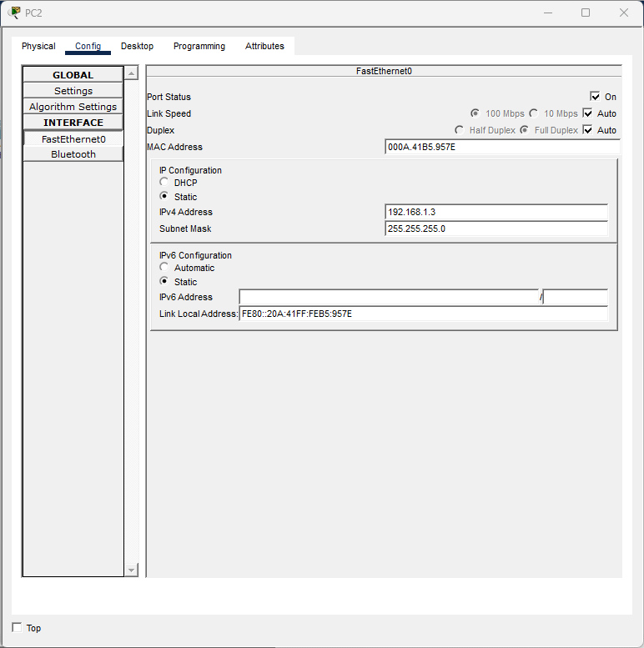
Task: Click the sidebar scrollbar down arrow
Action: (x=131, y=570)
